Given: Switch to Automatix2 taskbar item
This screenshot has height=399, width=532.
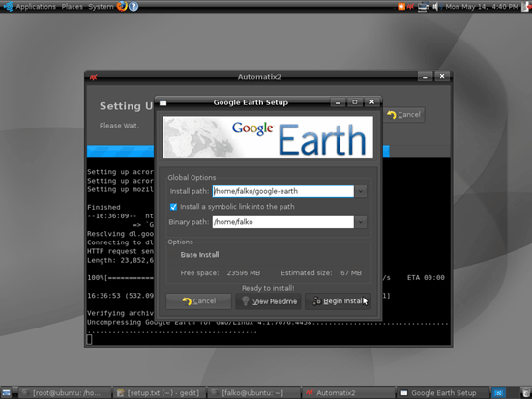Looking at the screenshot, I should pos(348,393).
